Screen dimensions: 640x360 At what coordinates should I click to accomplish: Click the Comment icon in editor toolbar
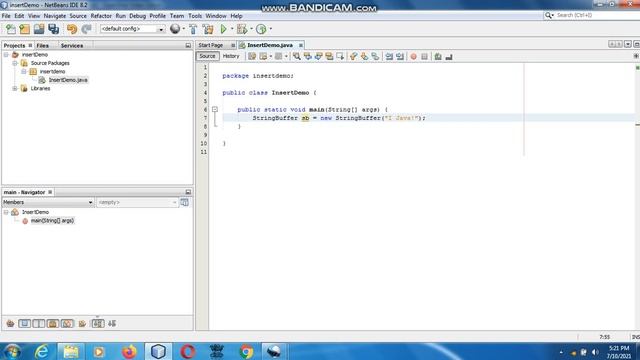[x=438, y=56]
